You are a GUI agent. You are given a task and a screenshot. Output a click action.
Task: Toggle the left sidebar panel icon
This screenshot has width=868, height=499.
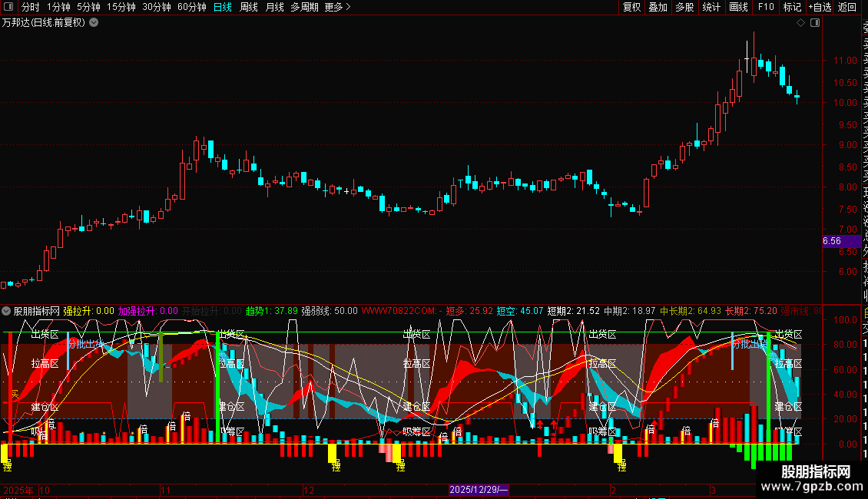(8, 7)
